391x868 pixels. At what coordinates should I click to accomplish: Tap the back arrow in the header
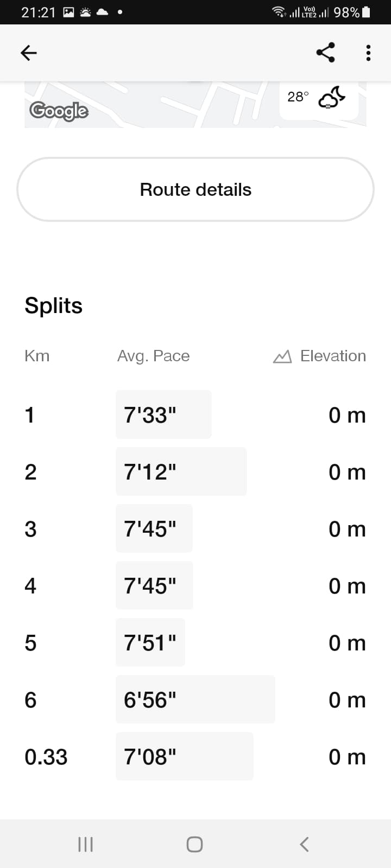coord(28,53)
